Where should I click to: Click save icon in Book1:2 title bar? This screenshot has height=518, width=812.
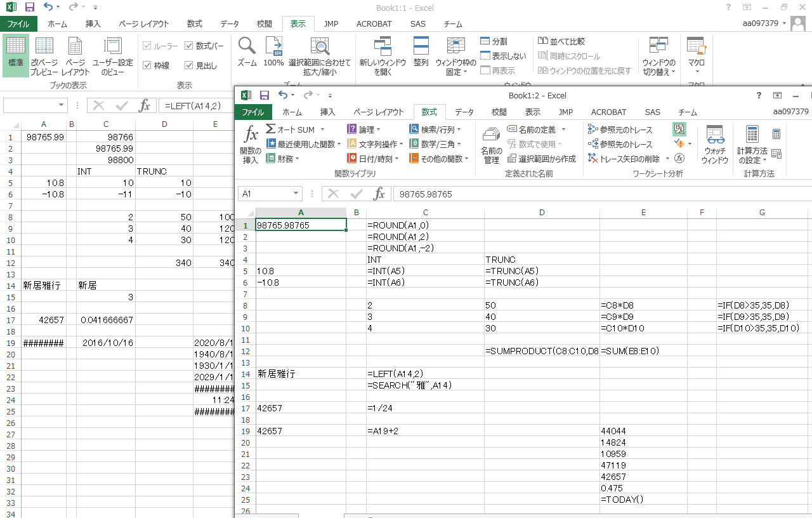pyautogui.click(x=265, y=95)
